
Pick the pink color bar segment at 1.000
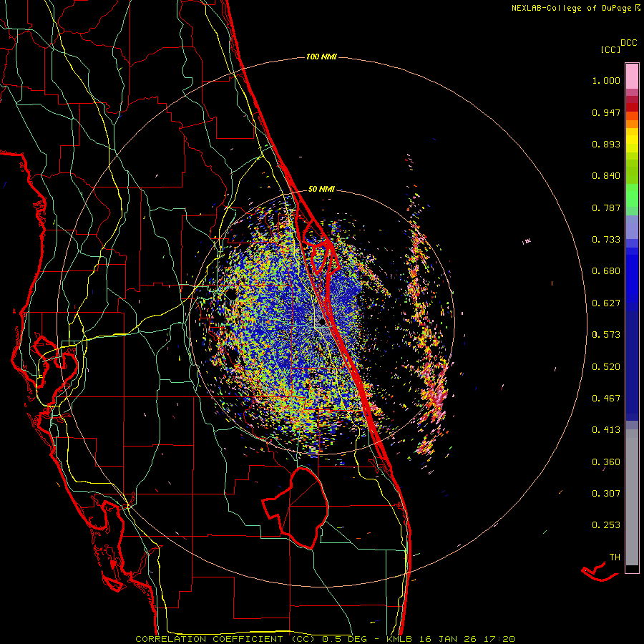click(632, 77)
